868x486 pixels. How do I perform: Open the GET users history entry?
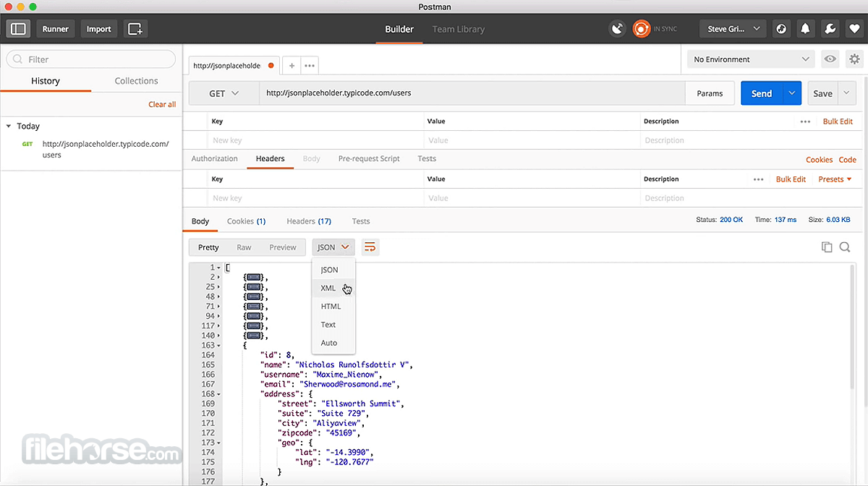click(92, 149)
